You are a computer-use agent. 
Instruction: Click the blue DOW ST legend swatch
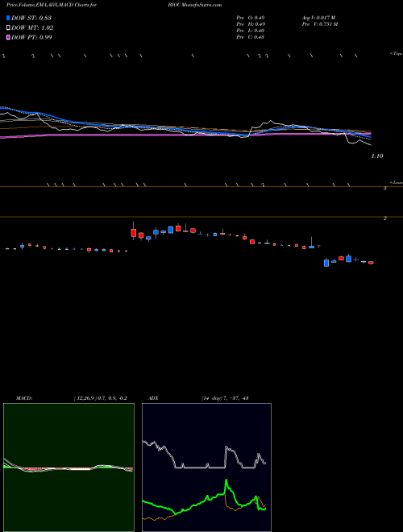[9, 18]
